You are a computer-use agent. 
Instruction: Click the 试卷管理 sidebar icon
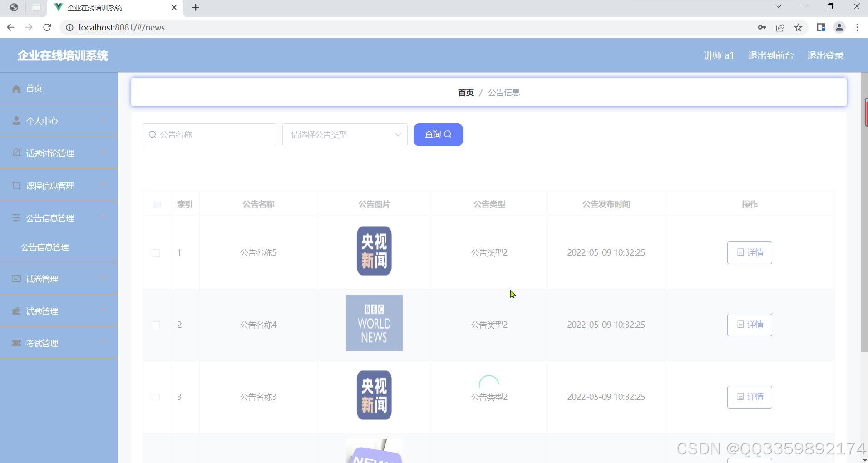click(x=16, y=279)
